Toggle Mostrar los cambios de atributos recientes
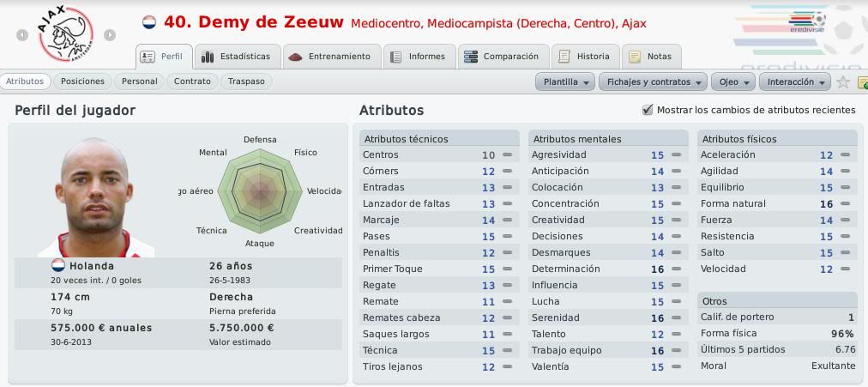Viewport: 868px width, 387px height. (647, 110)
